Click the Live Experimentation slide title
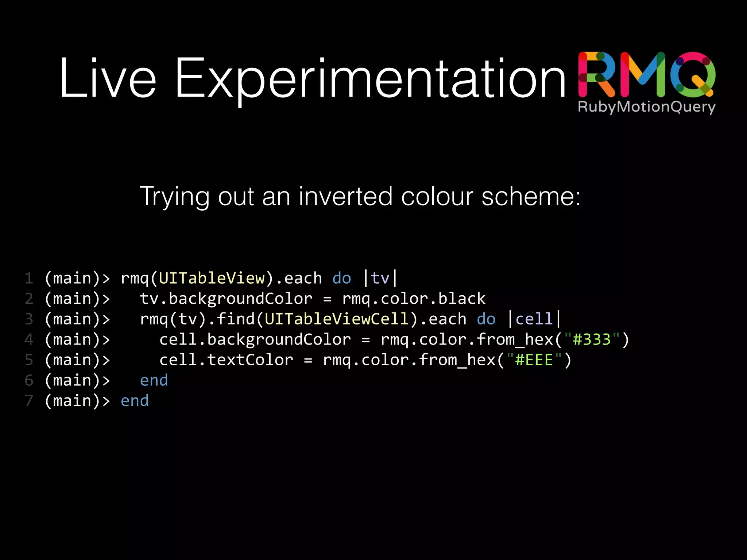This screenshot has width=747, height=560. [x=312, y=78]
